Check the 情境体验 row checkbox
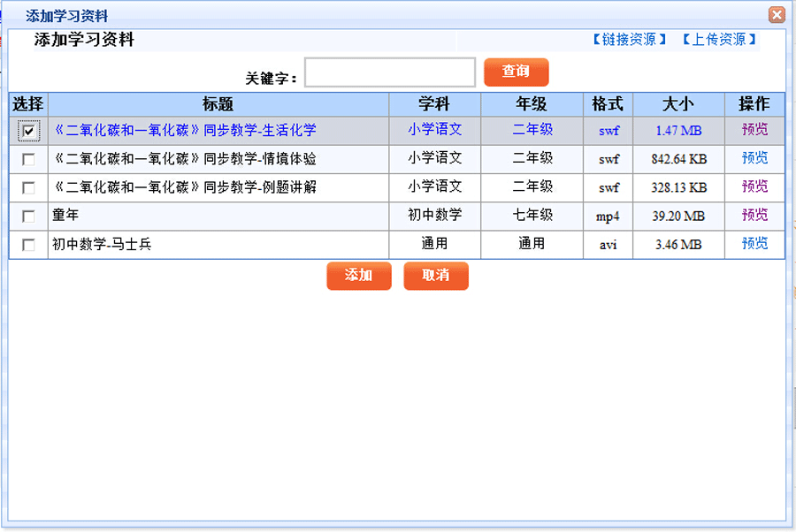The width and height of the screenshot is (796, 532). (x=29, y=160)
